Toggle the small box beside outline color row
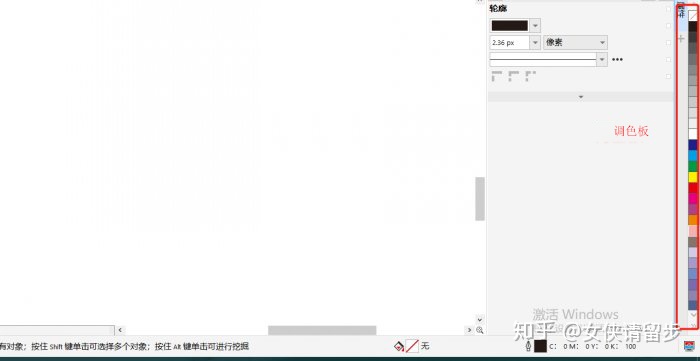The height and width of the screenshot is (361, 700). click(x=668, y=26)
